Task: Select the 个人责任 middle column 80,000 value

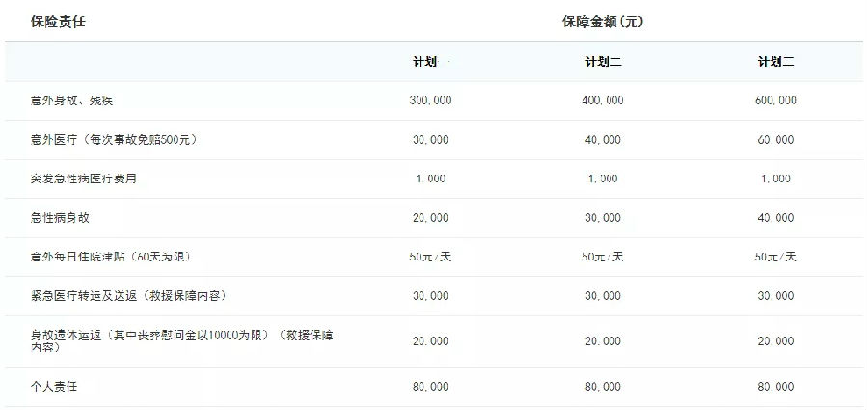Action: pos(603,386)
